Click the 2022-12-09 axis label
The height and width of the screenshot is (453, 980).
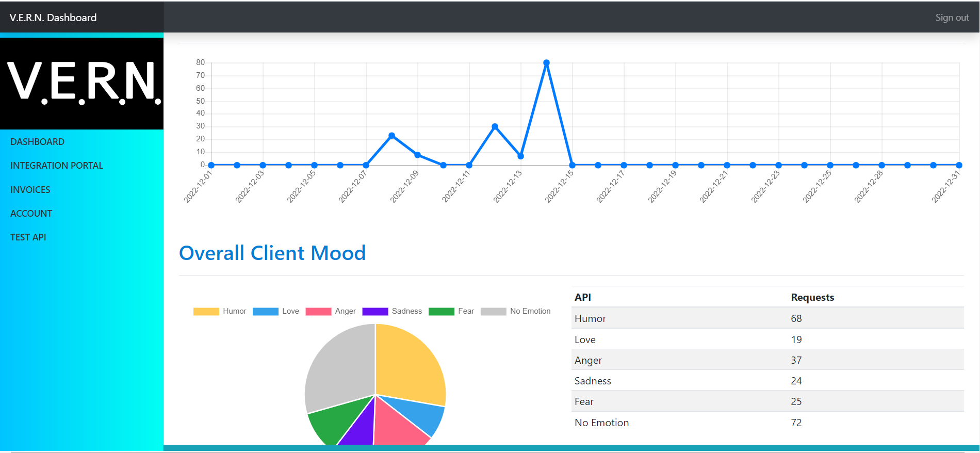(404, 187)
